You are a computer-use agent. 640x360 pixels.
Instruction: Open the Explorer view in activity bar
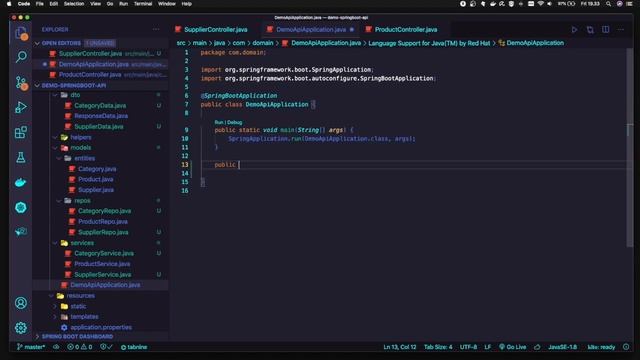coord(21,33)
